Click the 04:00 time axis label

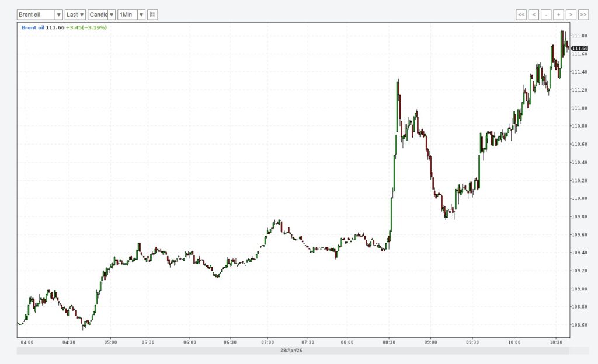point(27,342)
